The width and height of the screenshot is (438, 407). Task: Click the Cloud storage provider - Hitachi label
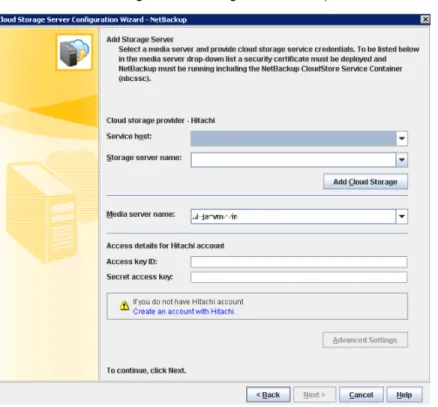[161, 120]
